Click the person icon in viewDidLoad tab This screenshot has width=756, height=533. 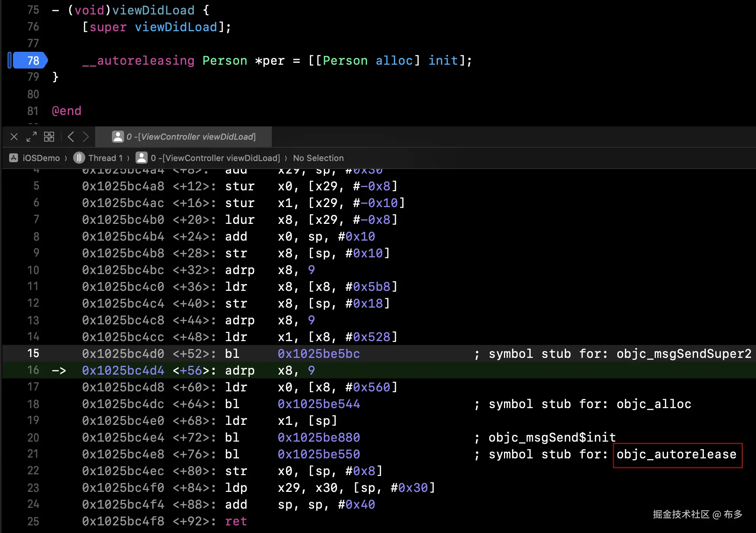point(118,137)
